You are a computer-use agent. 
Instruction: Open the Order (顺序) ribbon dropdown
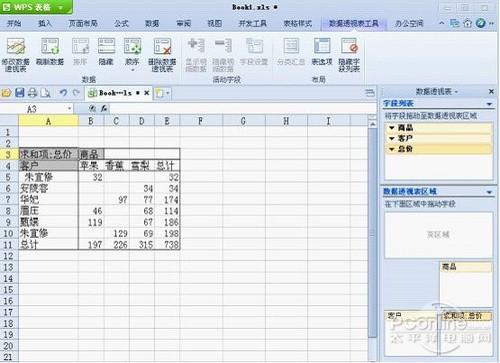pos(132,54)
